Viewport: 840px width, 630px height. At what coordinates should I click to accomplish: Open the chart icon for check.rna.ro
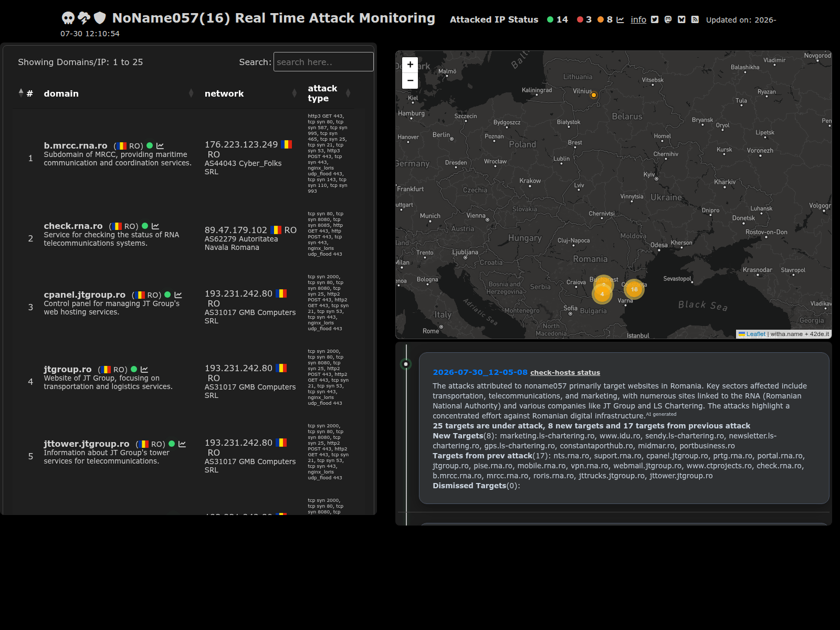click(155, 226)
